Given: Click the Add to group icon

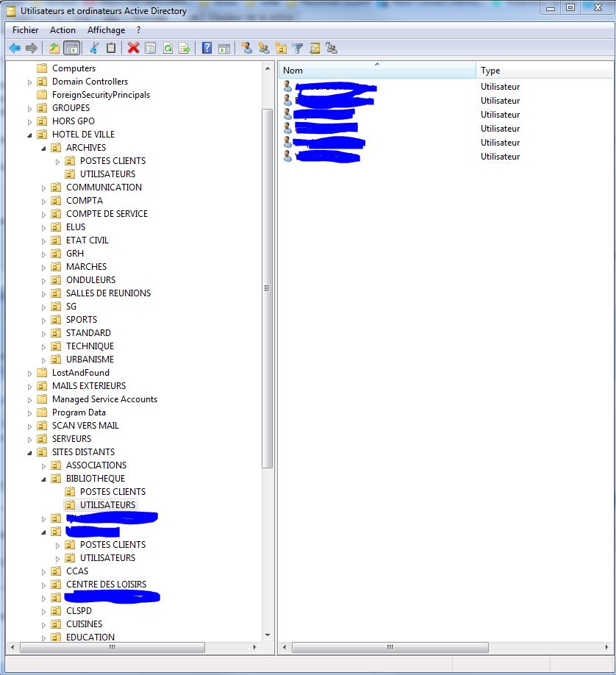Looking at the screenshot, I should [331, 49].
